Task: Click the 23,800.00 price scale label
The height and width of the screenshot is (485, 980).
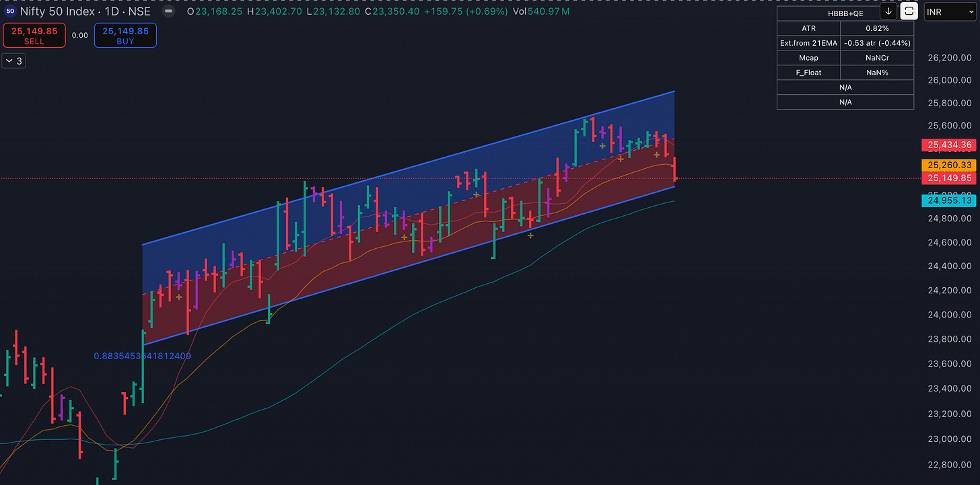Action: coord(949,339)
